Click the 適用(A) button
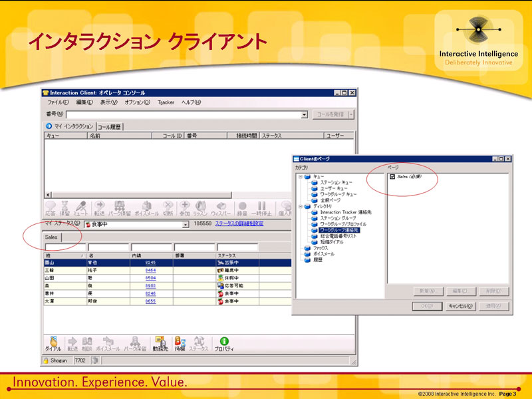Image resolution: width=532 pixels, height=399 pixels. (x=493, y=306)
